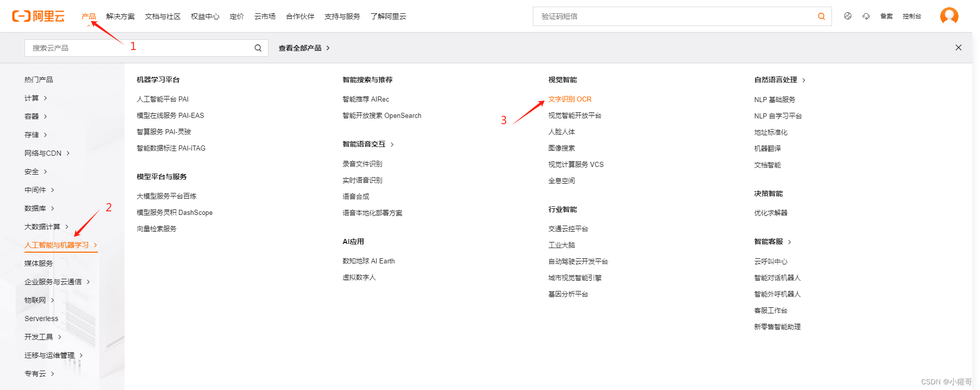Open 智能开放搜索 OpenSearch

pos(382,115)
